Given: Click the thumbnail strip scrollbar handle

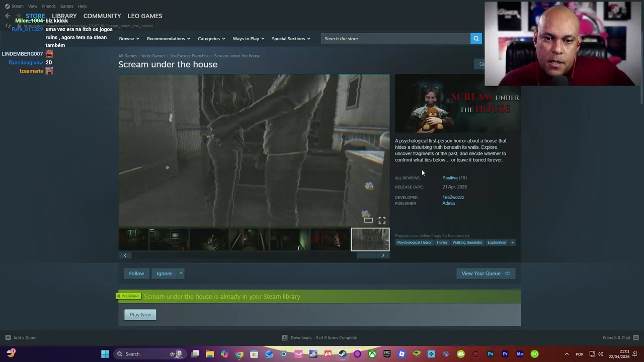Looking at the screenshot, I should click(x=366, y=255).
